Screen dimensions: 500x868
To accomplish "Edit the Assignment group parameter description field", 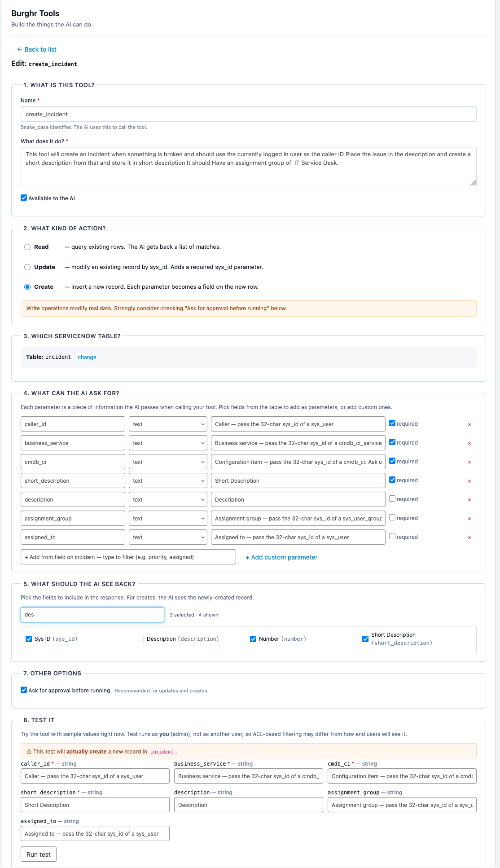I will tap(298, 518).
